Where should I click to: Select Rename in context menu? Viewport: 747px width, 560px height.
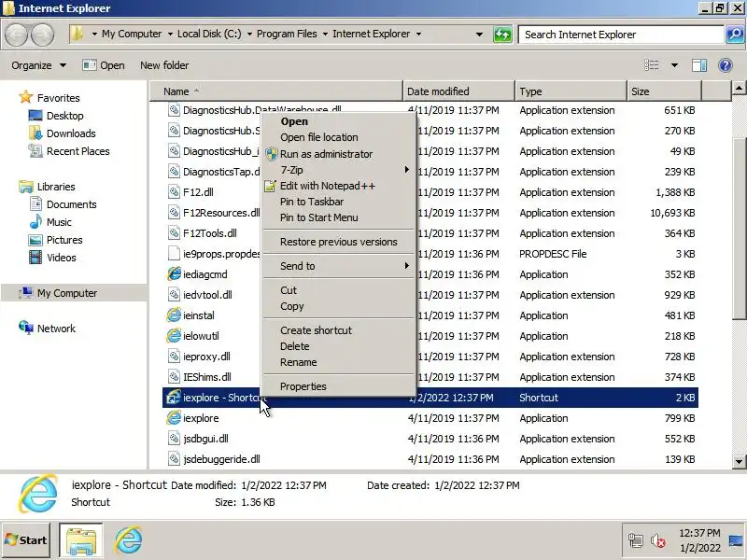coord(338,362)
